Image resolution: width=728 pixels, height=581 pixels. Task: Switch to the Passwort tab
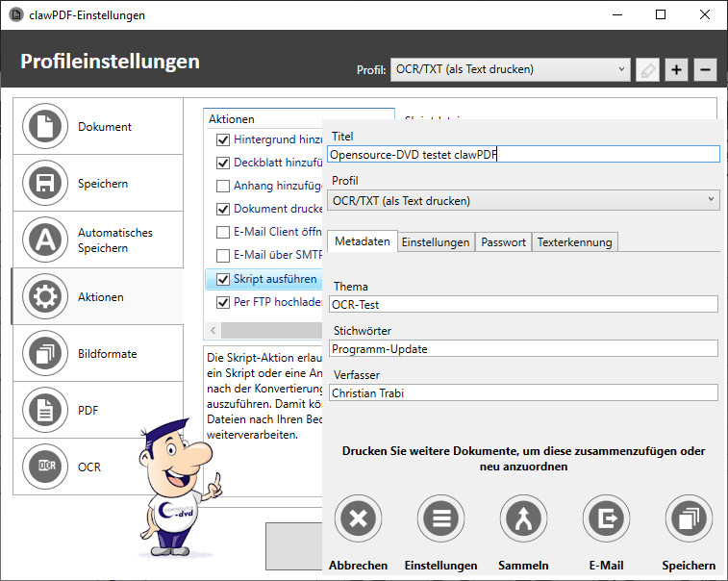click(504, 242)
